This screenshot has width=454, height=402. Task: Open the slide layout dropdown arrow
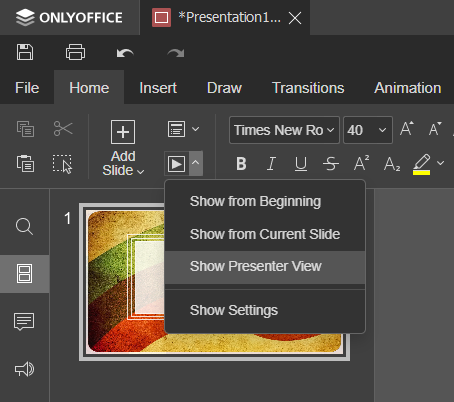tap(196, 129)
